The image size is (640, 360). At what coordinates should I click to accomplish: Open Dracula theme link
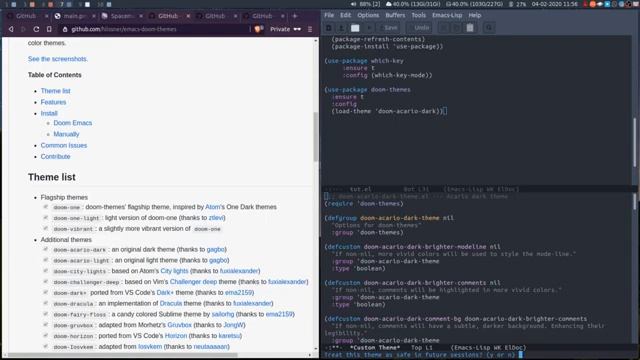[171, 303]
